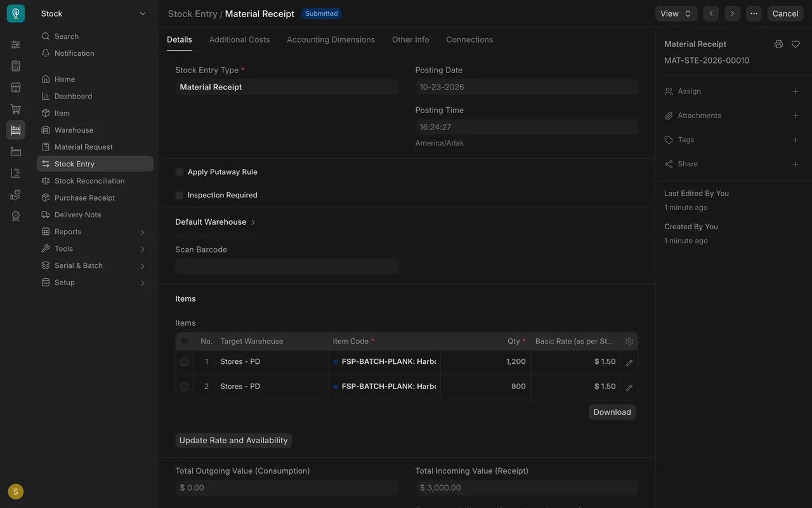Open the storefront Selling module icon
Image resolution: width=812 pixels, height=508 pixels.
16,88
